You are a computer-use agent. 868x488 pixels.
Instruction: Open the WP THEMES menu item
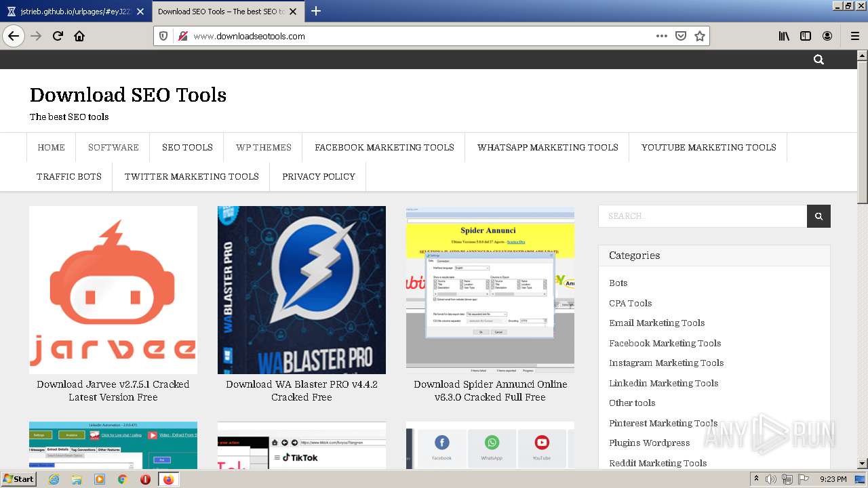(x=264, y=147)
